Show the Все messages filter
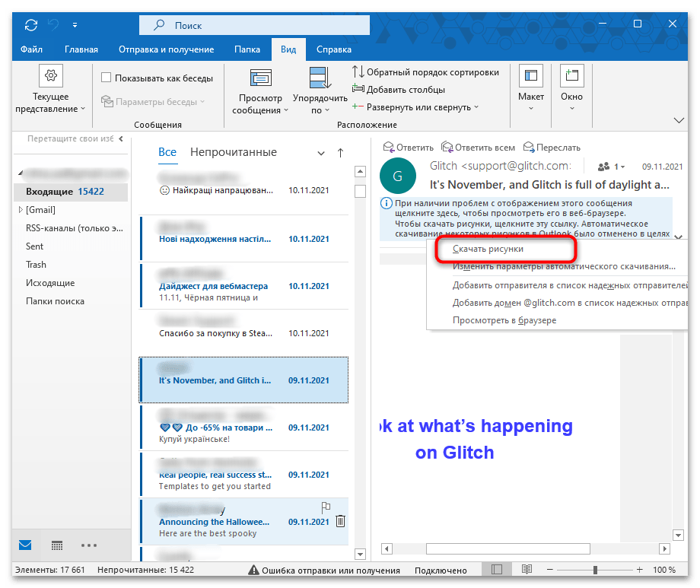Screen dimensions: 700x588 coord(167,152)
